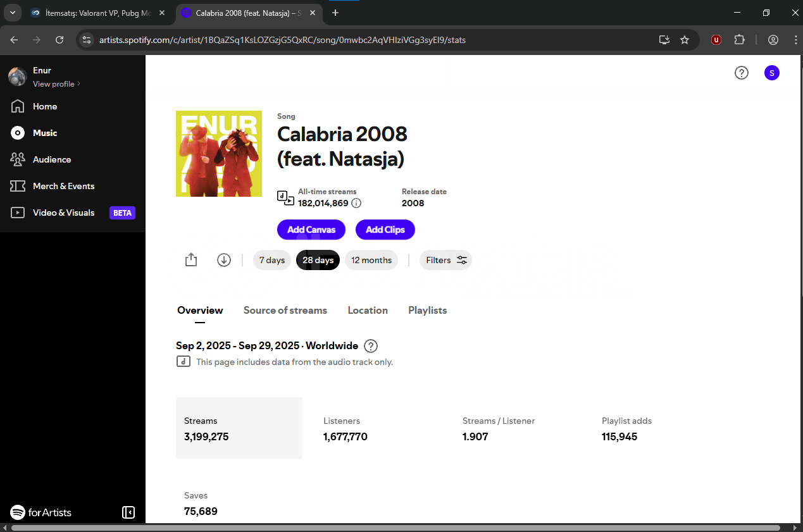Click the browser forward button
The width and height of the screenshot is (803, 532).
pyautogui.click(x=37, y=40)
